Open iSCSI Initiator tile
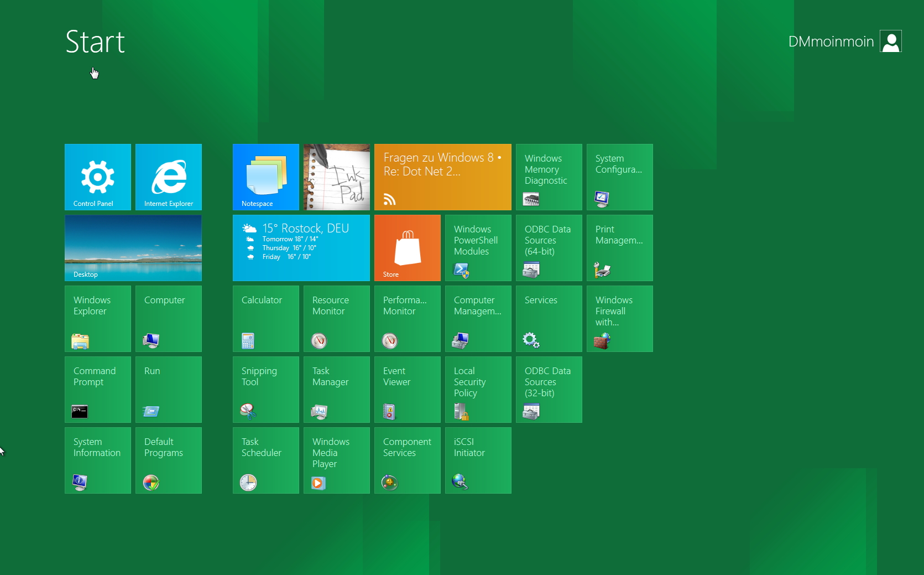This screenshot has width=924, height=575. [x=478, y=460]
